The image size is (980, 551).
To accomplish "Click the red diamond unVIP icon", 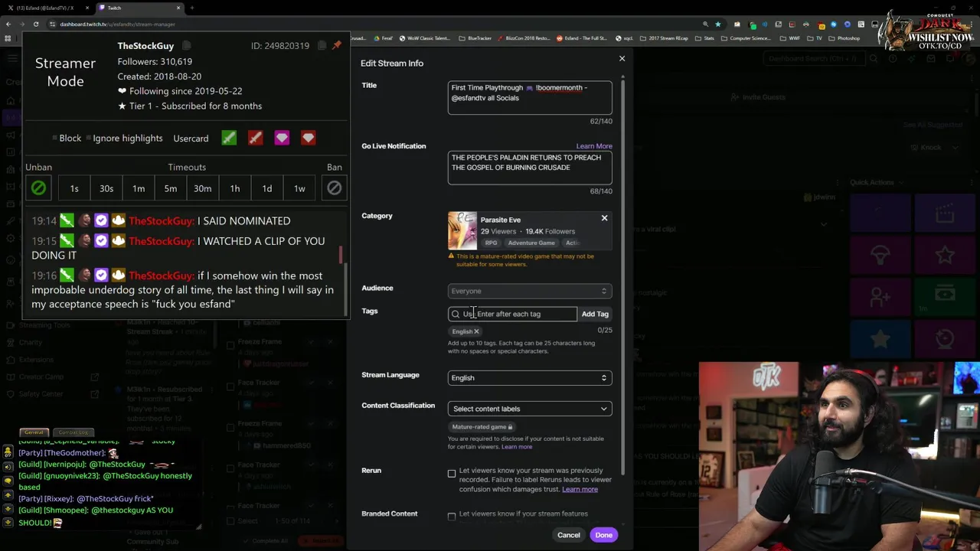I will click(x=308, y=138).
